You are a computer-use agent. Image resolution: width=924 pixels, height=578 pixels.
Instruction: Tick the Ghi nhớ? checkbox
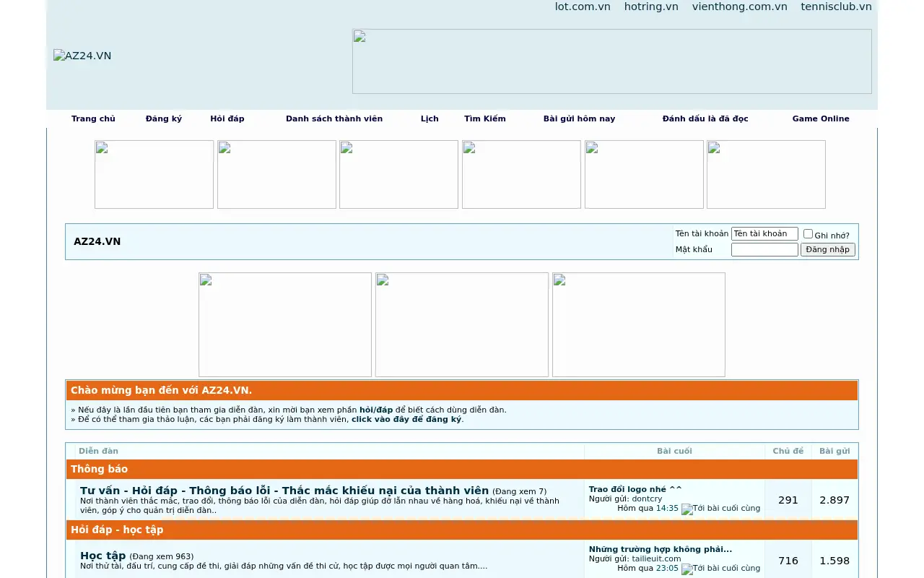[x=808, y=234]
